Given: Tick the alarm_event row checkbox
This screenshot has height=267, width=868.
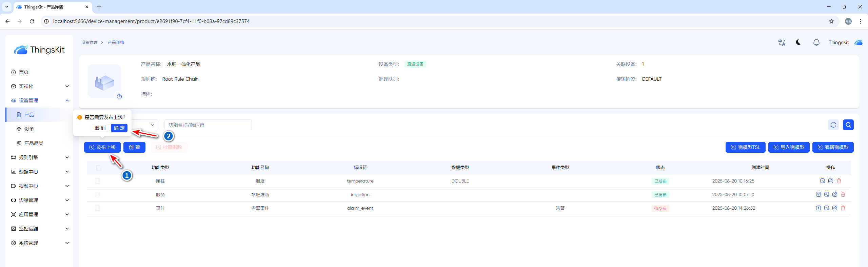Looking at the screenshot, I should (98, 208).
